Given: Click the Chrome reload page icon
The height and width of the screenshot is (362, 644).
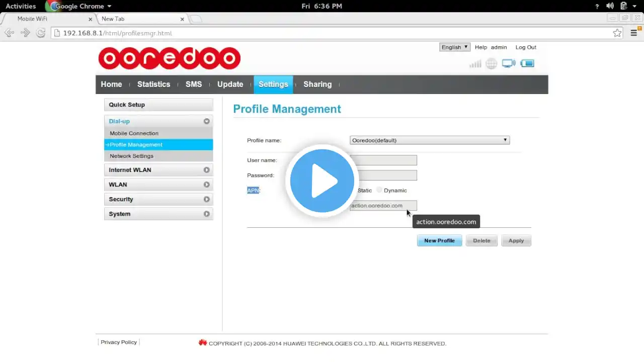Looking at the screenshot, I should coord(41,33).
